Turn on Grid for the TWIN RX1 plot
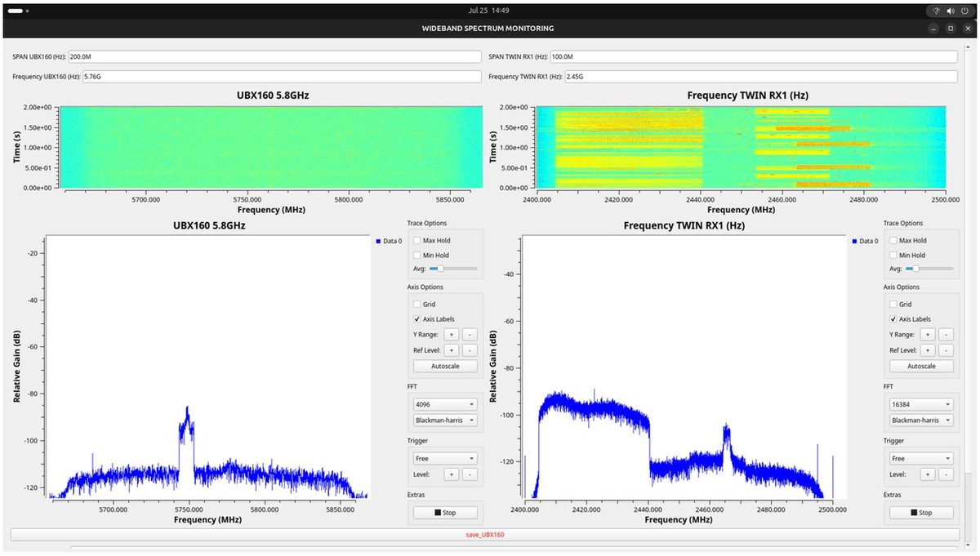Viewport: 980px width, 556px height. tap(894, 305)
